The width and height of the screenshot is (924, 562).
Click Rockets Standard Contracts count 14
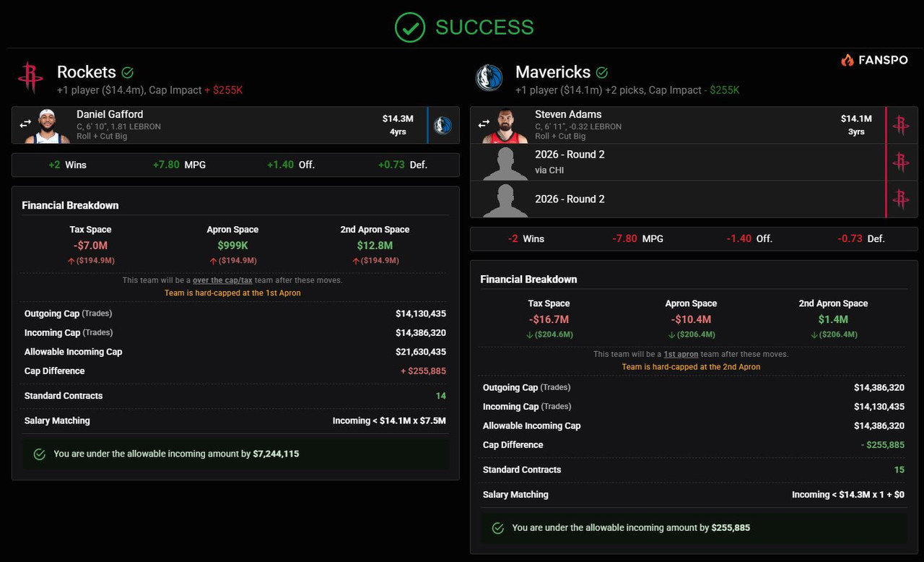point(441,396)
